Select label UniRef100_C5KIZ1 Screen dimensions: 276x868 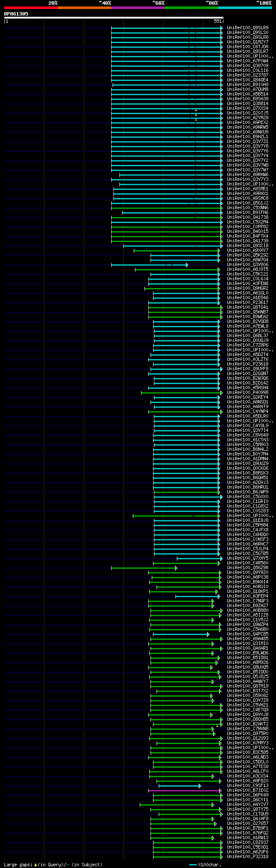pos(248,274)
